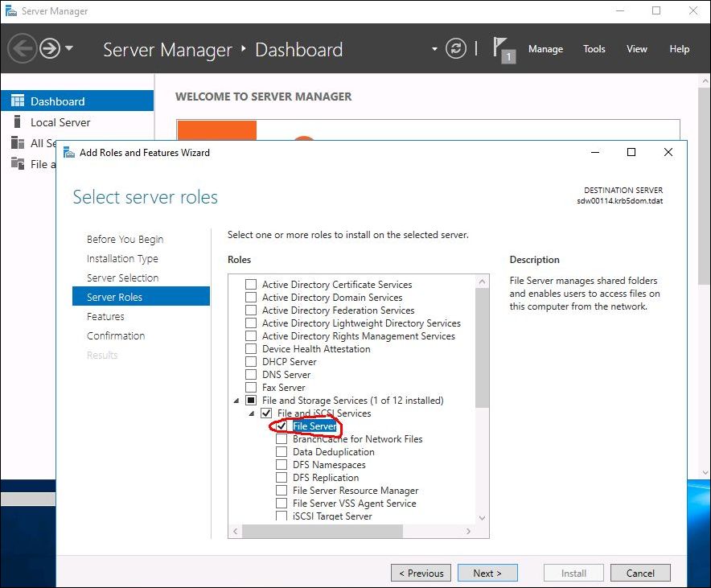Open the Tools menu
This screenshot has width=711, height=588.
[594, 49]
